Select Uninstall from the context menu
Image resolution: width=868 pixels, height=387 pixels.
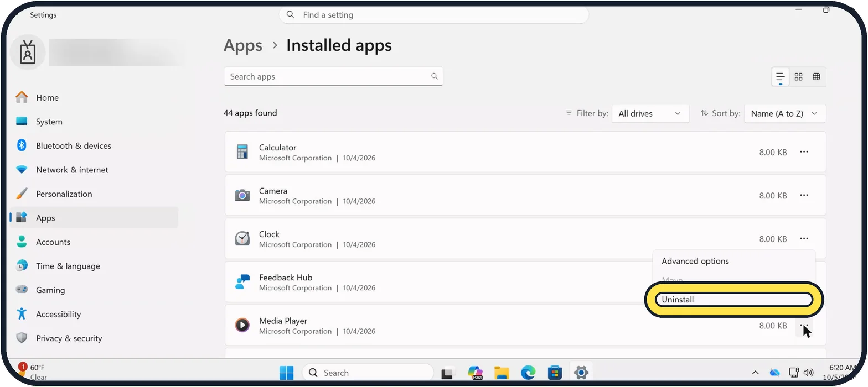click(734, 300)
